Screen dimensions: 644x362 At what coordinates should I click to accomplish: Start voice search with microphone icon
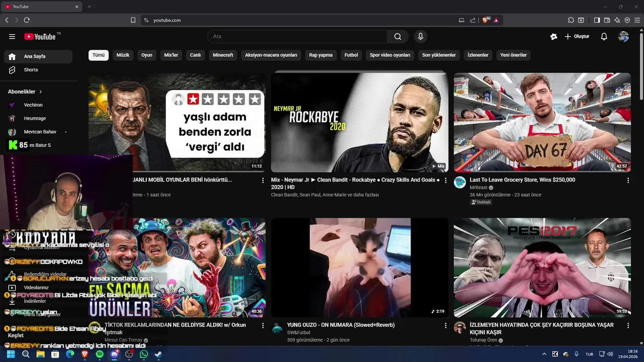click(420, 36)
